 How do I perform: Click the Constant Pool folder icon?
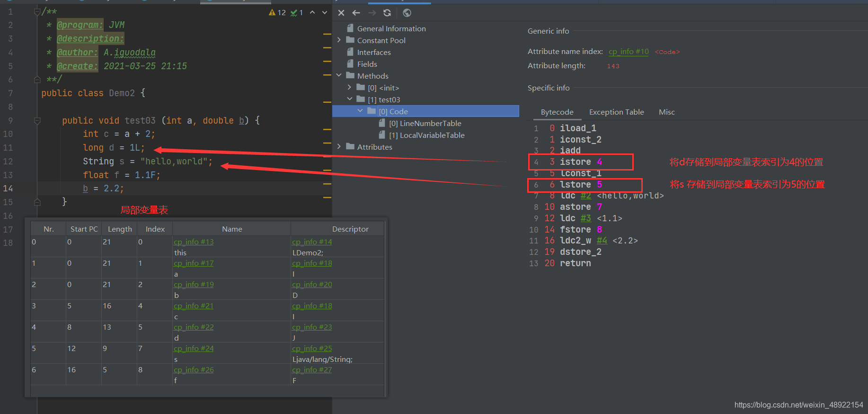coord(350,40)
